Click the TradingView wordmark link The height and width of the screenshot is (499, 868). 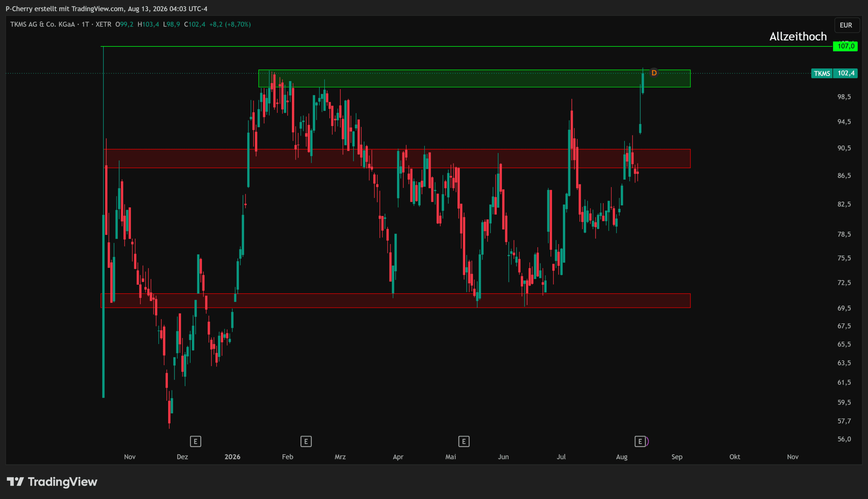pyautogui.click(x=62, y=481)
